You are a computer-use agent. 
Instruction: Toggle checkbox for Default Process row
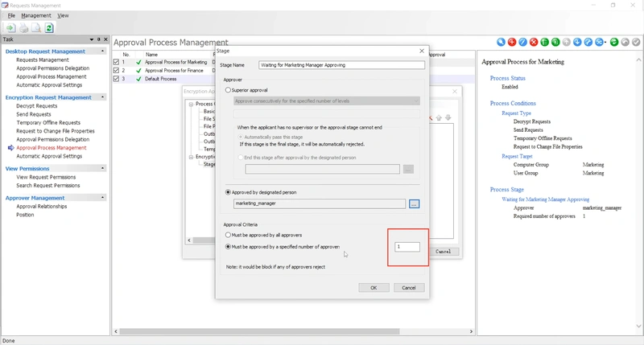pyautogui.click(x=116, y=79)
